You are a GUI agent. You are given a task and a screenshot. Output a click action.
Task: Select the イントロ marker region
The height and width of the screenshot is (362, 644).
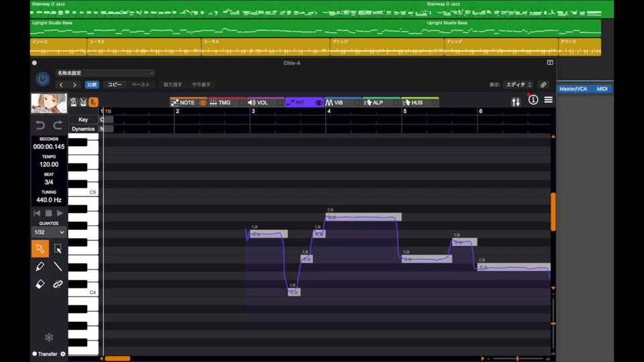(58, 47)
